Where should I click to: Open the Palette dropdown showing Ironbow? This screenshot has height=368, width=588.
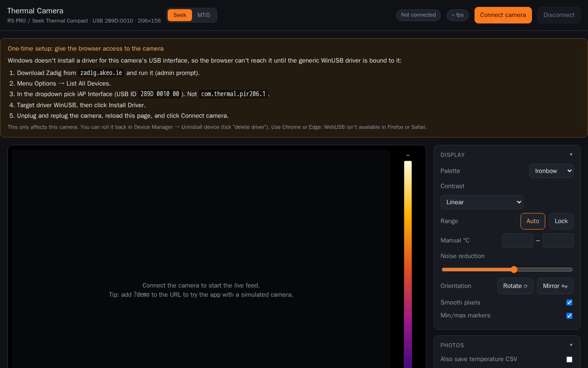pos(551,171)
